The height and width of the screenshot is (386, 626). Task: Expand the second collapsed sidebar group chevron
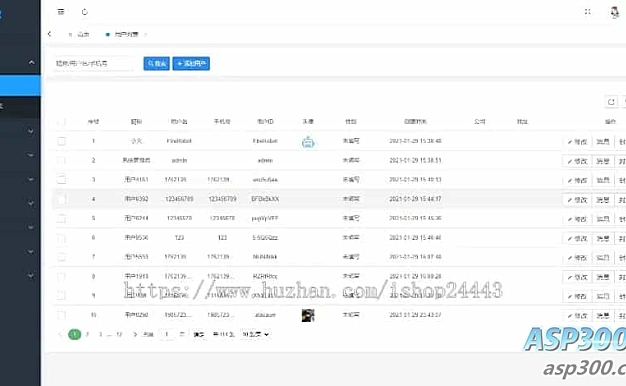[31, 155]
